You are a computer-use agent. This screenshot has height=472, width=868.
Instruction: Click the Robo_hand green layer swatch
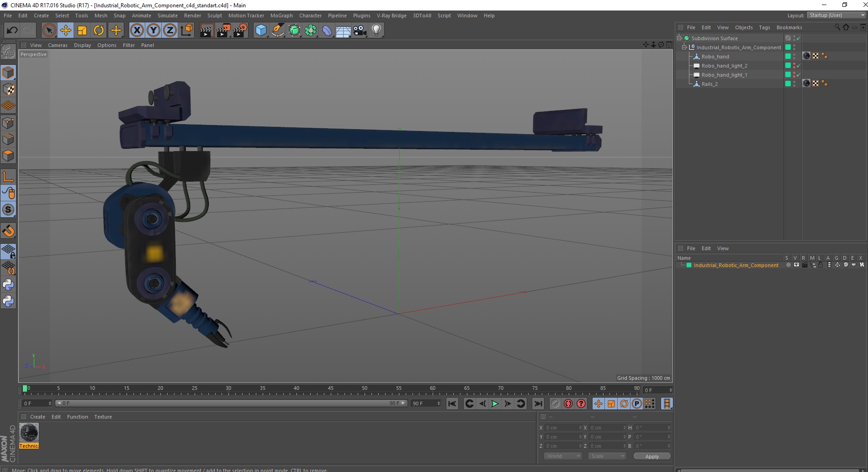(788, 56)
